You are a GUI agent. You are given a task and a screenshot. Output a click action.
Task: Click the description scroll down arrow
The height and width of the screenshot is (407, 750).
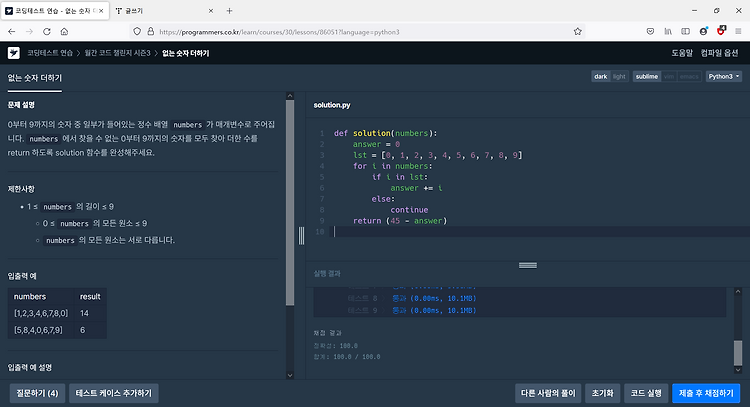(290, 375)
